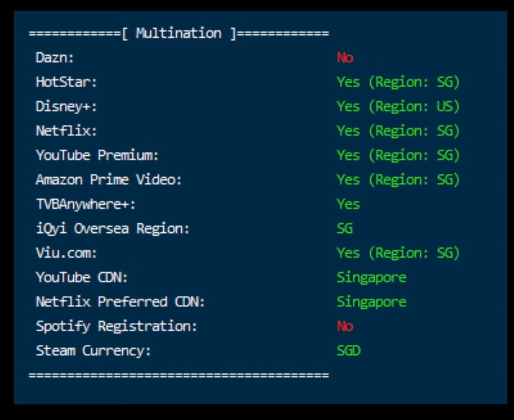514x420 pixels.
Task: Click the Viu.com label
Action: [67, 253]
